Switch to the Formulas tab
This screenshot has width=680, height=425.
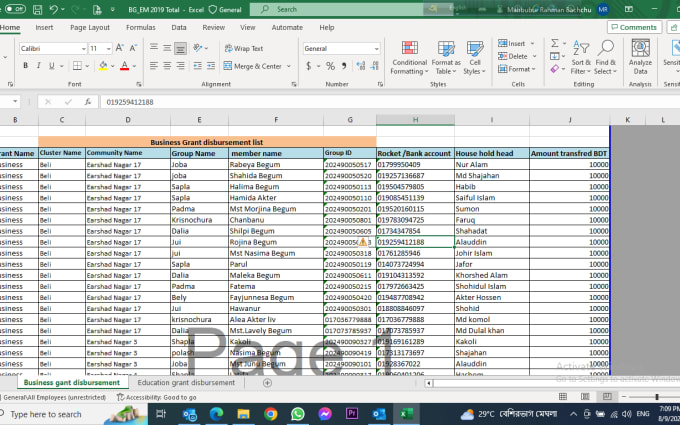(x=141, y=27)
